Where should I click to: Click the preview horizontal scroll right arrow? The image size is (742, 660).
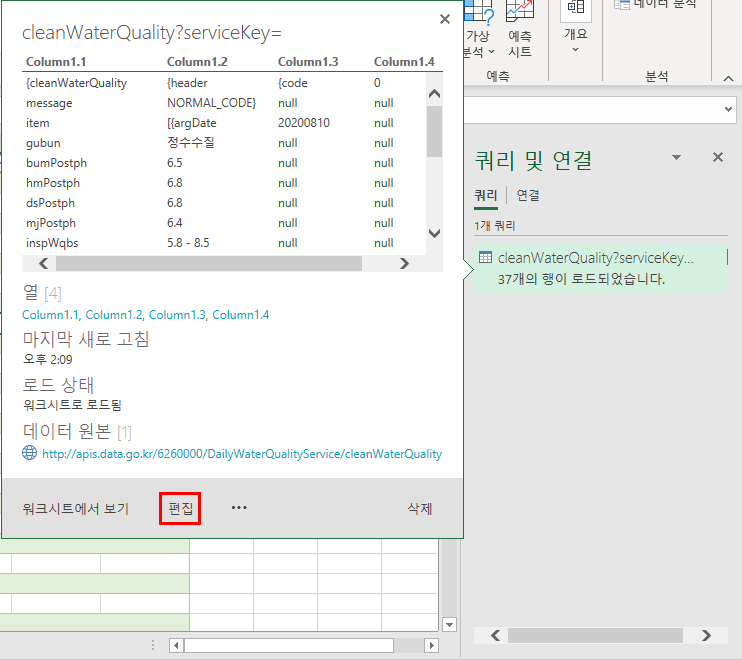coord(404,263)
